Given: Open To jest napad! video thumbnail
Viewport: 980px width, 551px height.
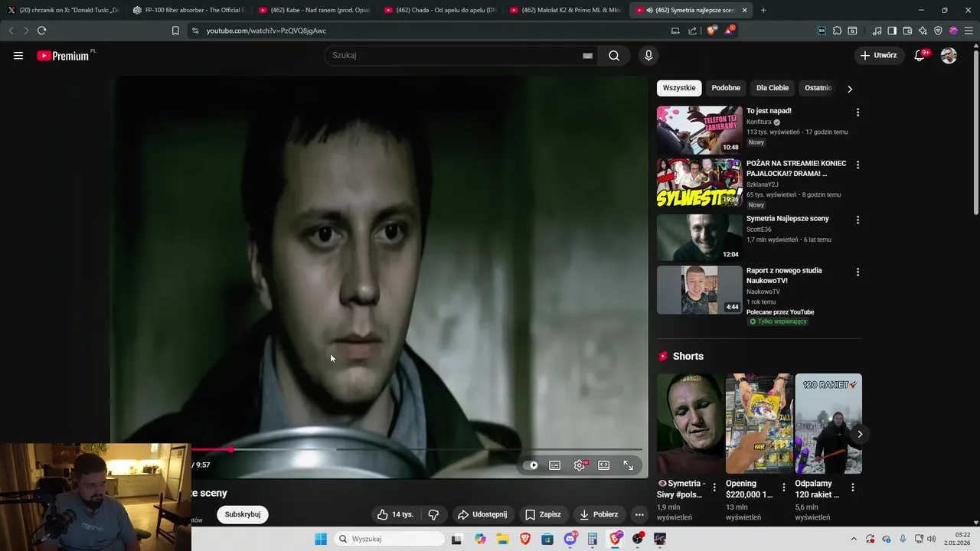Looking at the screenshot, I should [699, 130].
